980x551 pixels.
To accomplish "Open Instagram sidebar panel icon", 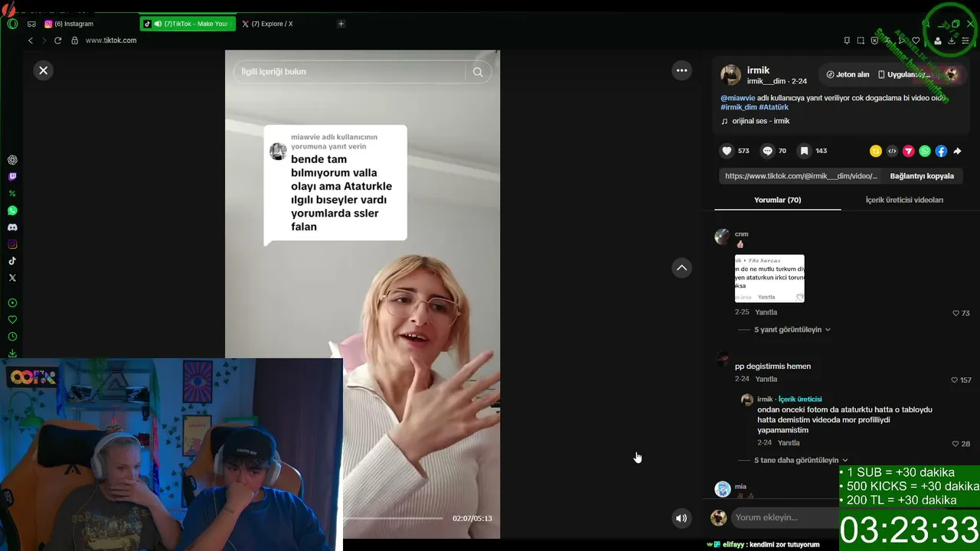I will coord(12,244).
